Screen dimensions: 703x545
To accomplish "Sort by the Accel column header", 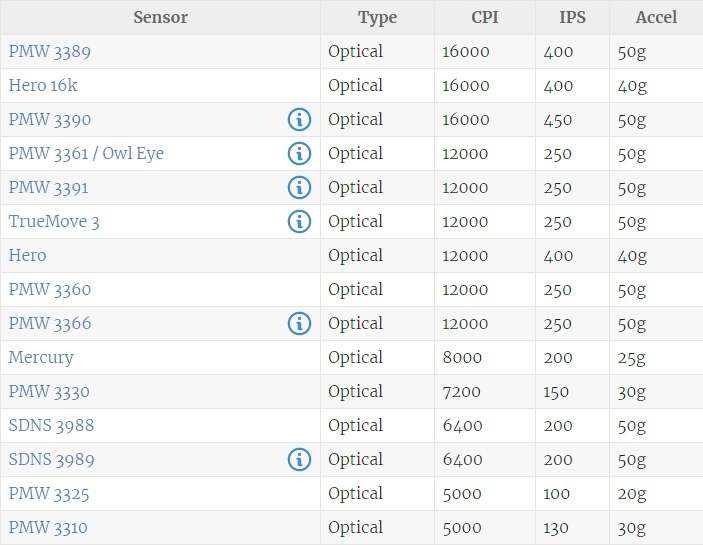I will point(656,17).
